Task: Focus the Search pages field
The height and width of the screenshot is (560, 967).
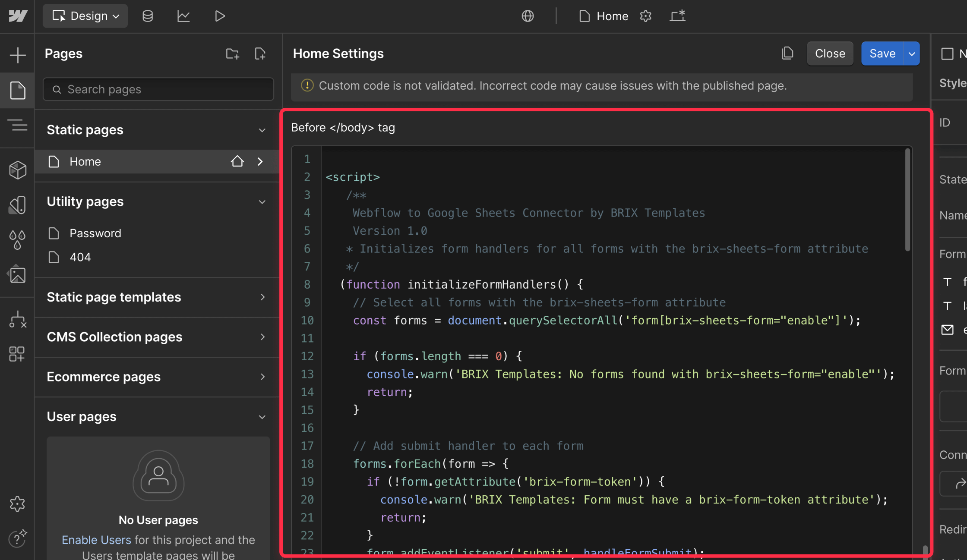Action: click(158, 89)
